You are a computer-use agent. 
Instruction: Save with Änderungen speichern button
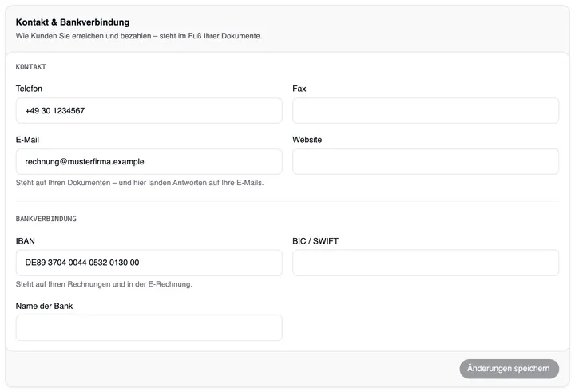tap(509, 369)
